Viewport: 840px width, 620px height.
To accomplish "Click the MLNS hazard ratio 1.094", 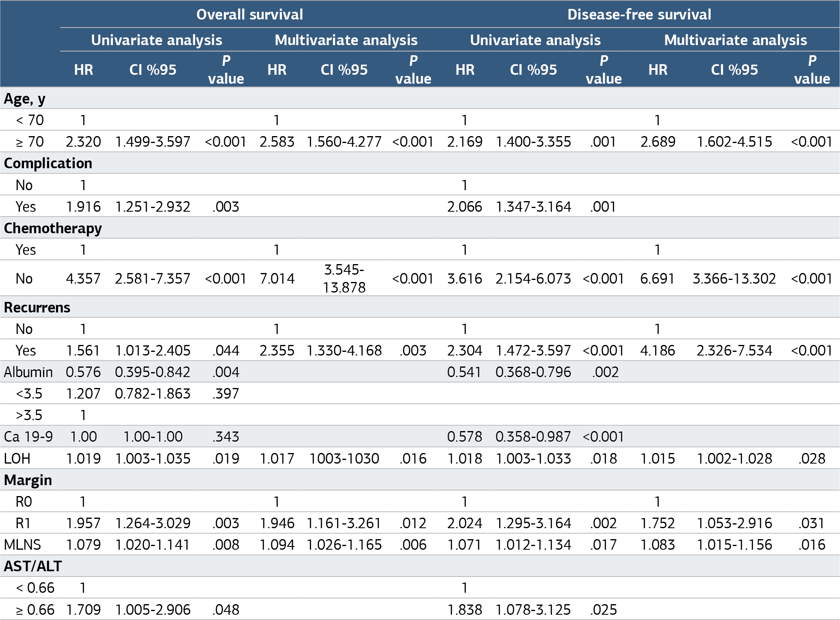I will 277,545.
